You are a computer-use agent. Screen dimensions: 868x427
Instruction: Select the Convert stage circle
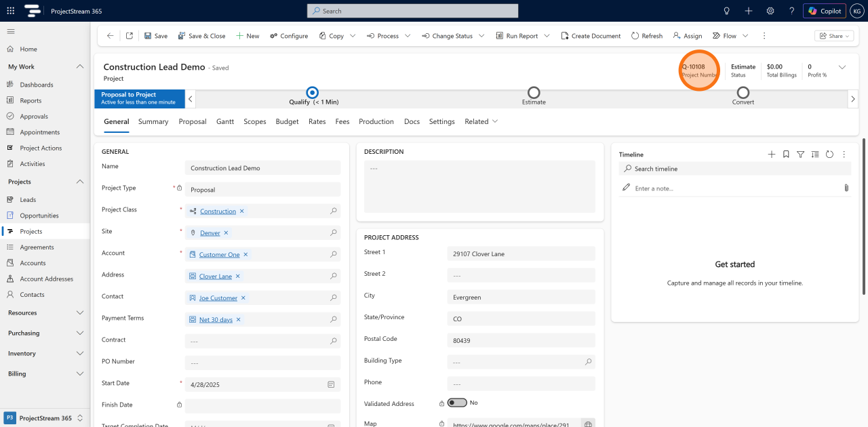point(743,92)
